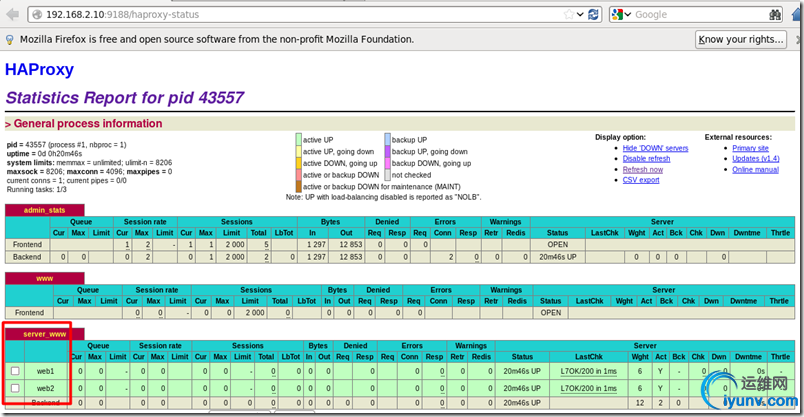Check the web1 server checkbox
Viewport: 804px width, 417px height.
pyautogui.click(x=15, y=370)
